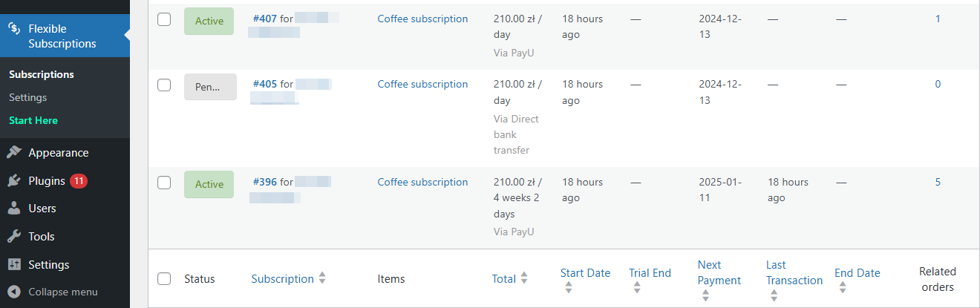Click the Collapse menu arrow icon

pos(13,292)
